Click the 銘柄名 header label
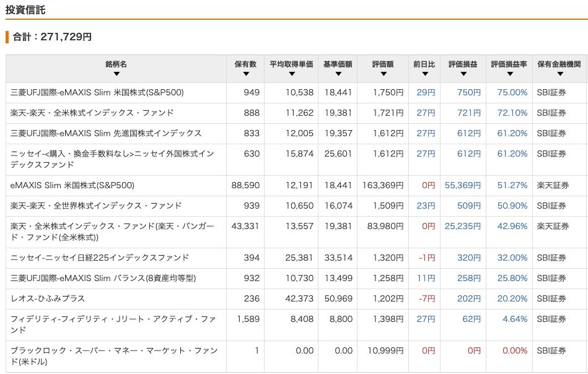The width and height of the screenshot is (588, 374). pos(116,64)
